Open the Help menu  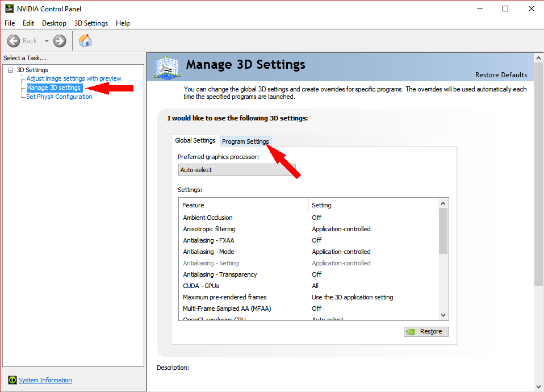(x=123, y=23)
